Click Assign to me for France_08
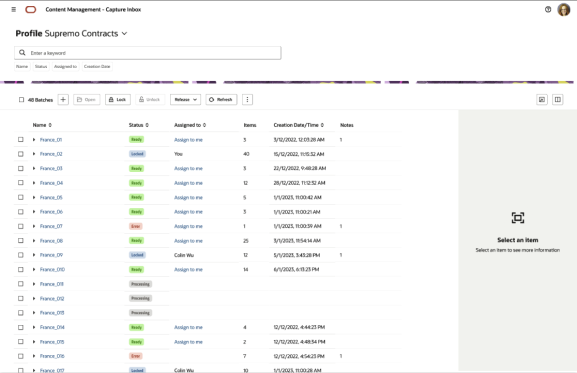The height and width of the screenshot is (373, 577). (x=188, y=241)
